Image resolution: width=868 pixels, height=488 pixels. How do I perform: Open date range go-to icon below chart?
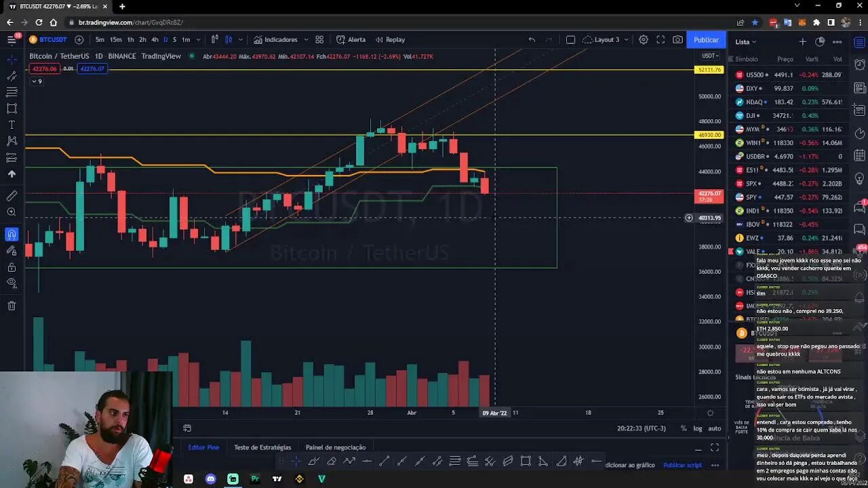point(187,428)
